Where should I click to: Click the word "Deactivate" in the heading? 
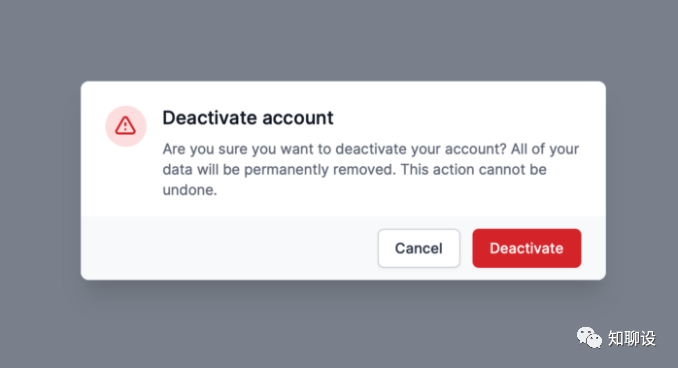(x=210, y=118)
